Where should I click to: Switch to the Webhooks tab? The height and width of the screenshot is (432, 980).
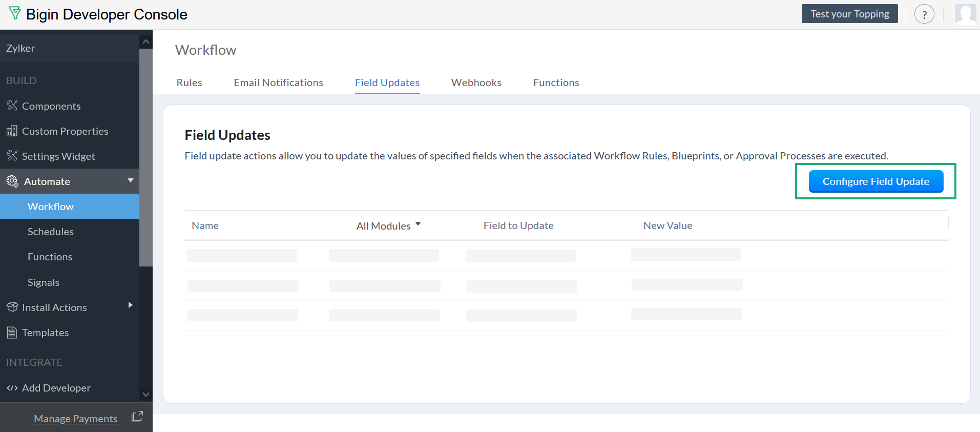pos(476,83)
